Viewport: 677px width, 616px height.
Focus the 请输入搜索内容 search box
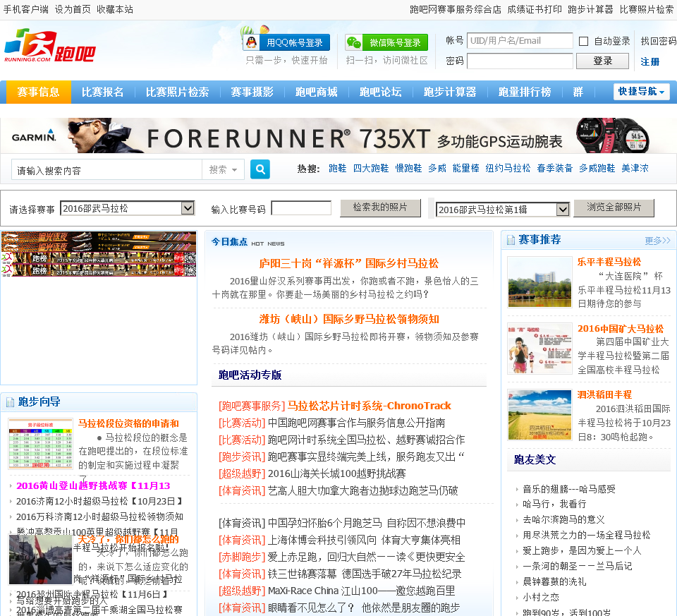pos(106,170)
